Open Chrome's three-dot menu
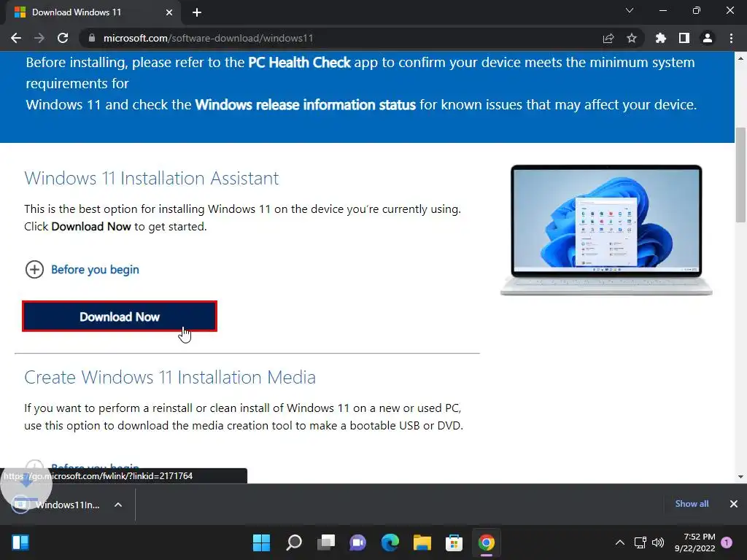747x560 pixels. point(731,38)
